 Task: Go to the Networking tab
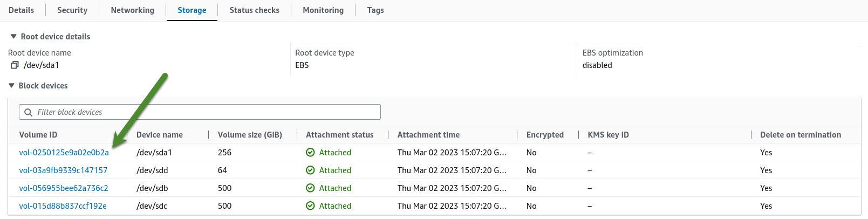pyautogui.click(x=132, y=10)
